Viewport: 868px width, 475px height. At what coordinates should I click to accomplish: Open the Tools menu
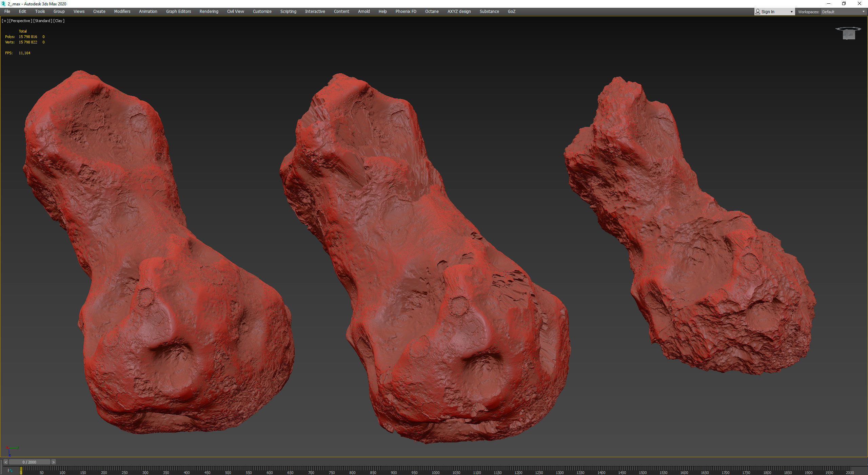[40, 12]
